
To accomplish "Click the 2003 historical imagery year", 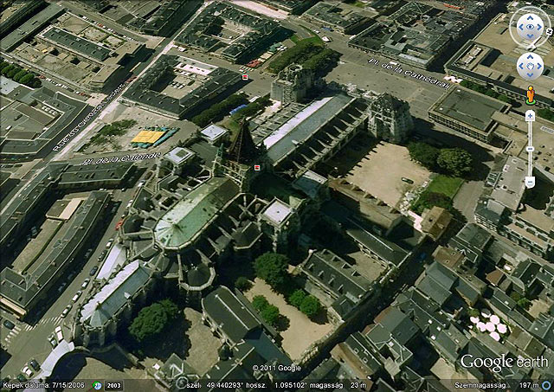I will (115, 384).
